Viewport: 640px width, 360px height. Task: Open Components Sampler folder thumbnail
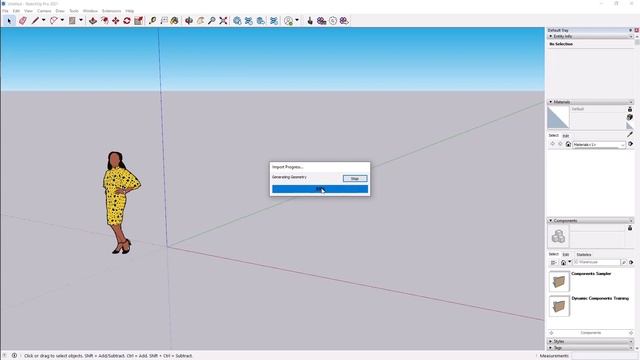pyautogui.click(x=559, y=281)
